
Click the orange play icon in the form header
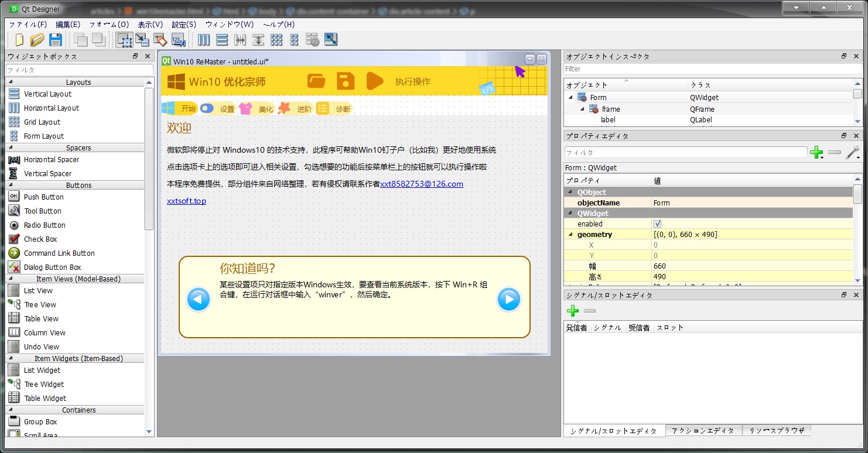pyautogui.click(x=375, y=81)
